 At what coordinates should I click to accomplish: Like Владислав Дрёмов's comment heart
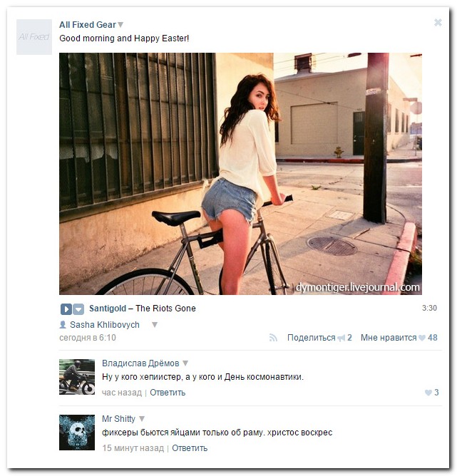click(428, 393)
